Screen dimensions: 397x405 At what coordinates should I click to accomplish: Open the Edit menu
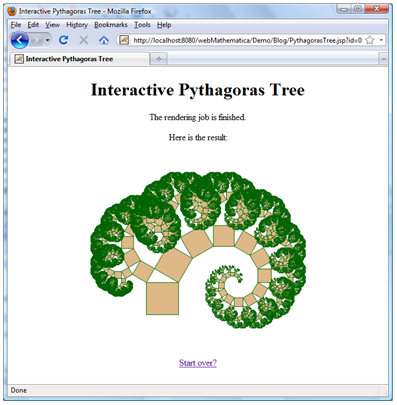[33, 25]
